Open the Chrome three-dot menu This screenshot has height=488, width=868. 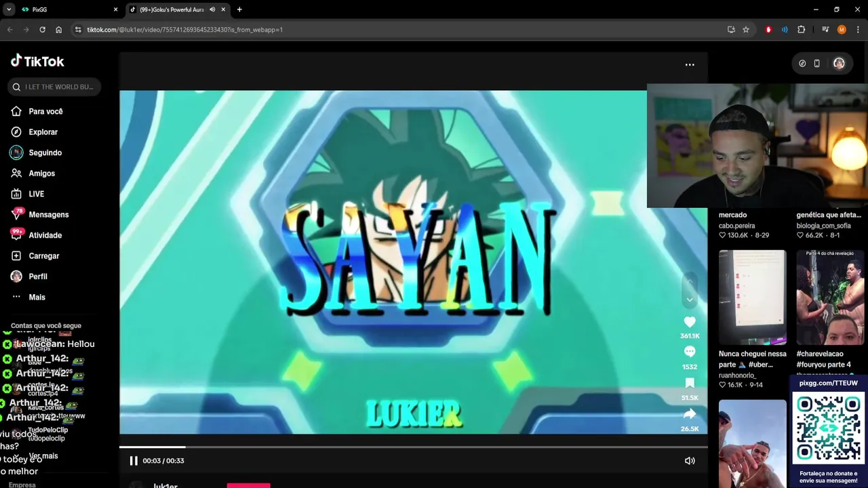point(859,30)
